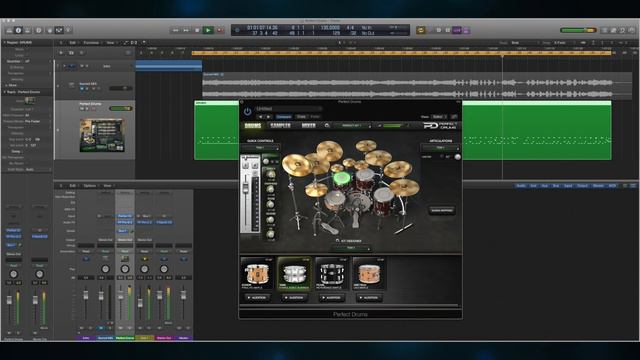This screenshot has height=360, width=640.
Task: Open the Editors icon in control bar
Action: tap(69, 30)
